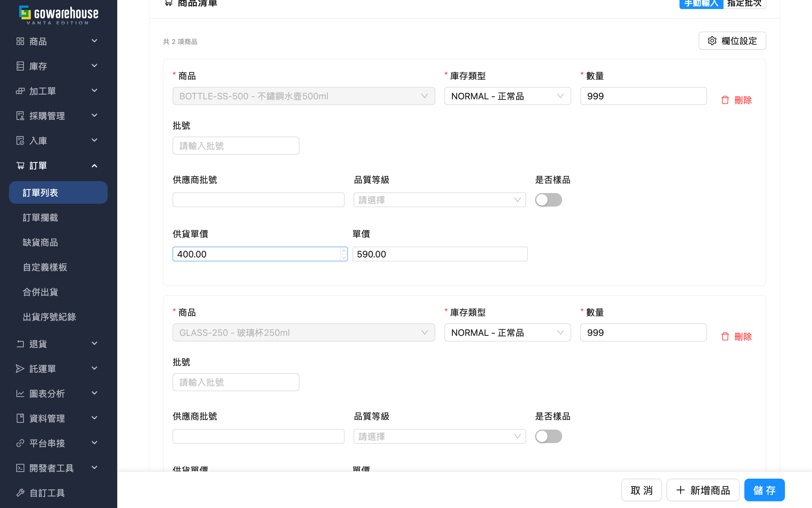
Task: Click the 商品 sidebar grid icon
Action: [20, 41]
